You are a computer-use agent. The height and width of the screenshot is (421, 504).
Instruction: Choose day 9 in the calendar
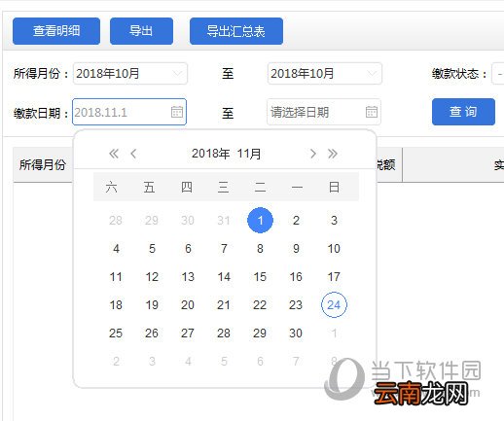(296, 249)
